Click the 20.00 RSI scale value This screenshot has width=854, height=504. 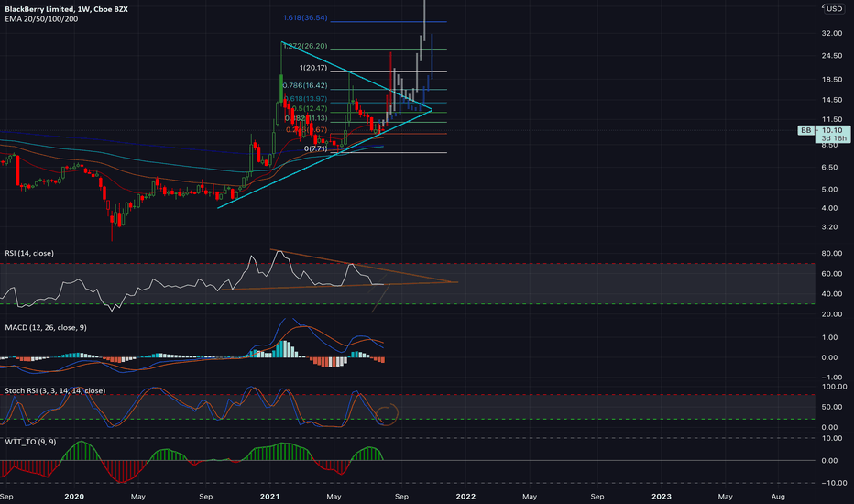tap(832, 314)
